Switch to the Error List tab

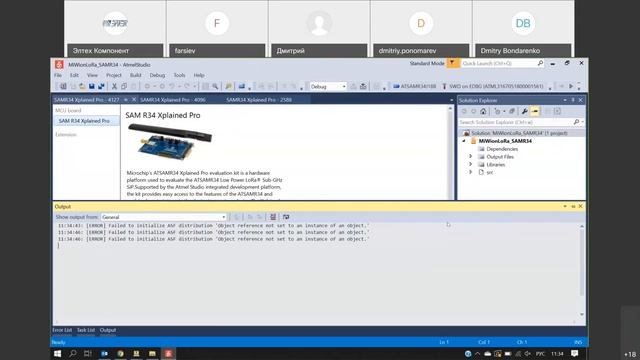click(62, 330)
